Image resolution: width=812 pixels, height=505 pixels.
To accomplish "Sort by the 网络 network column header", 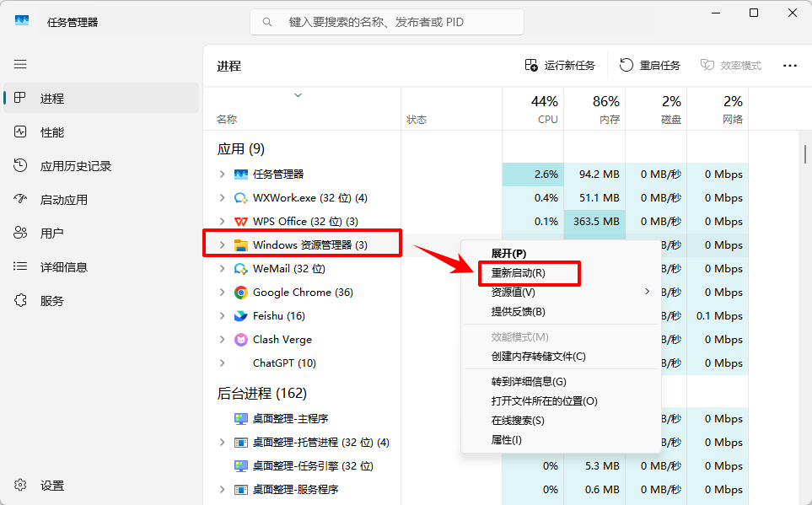I will pyautogui.click(x=718, y=109).
